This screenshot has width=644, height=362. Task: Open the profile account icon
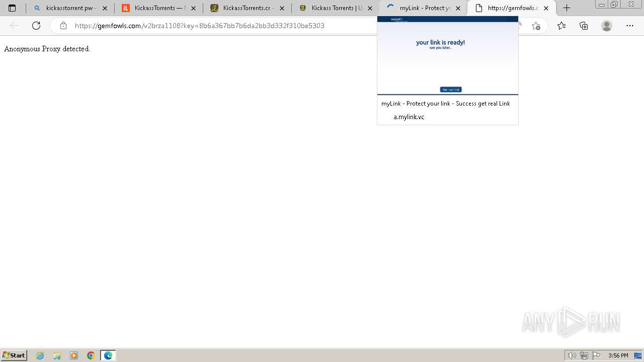(x=607, y=26)
